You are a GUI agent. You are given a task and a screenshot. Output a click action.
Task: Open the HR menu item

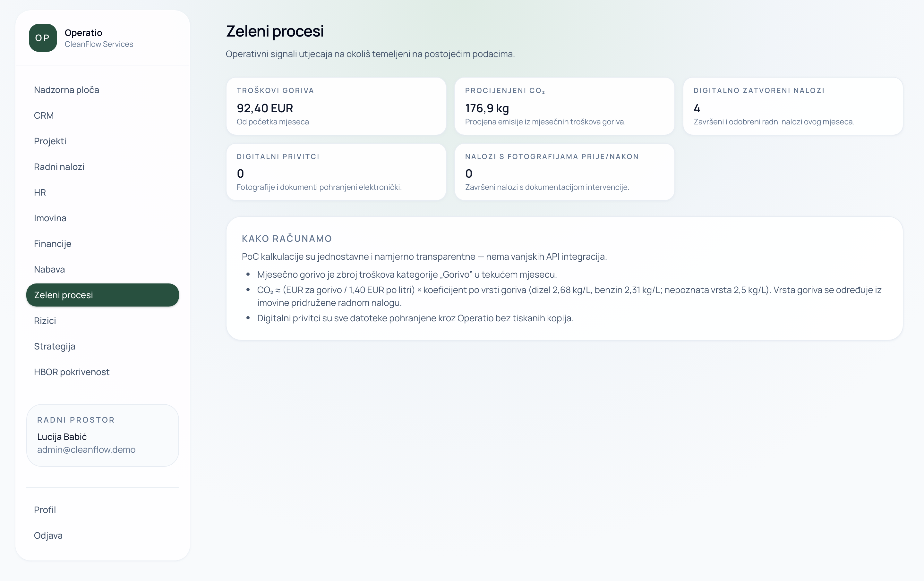pyautogui.click(x=102, y=192)
